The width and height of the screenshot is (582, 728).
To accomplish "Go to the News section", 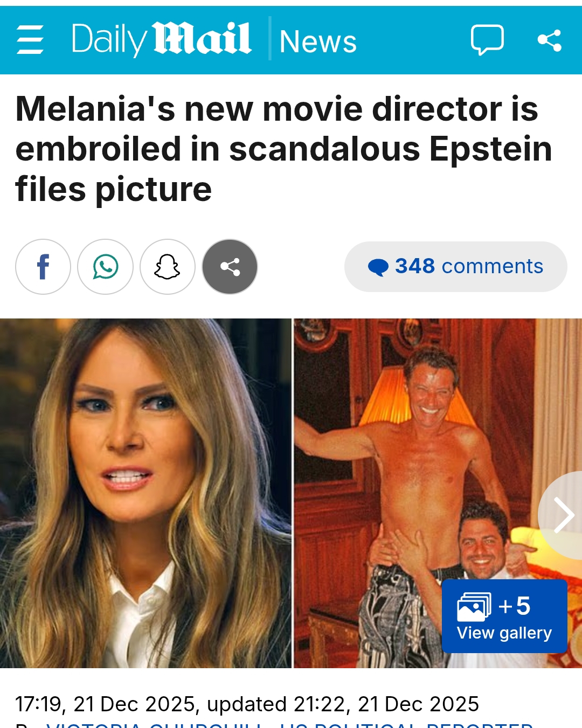I will click(x=318, y=41).
